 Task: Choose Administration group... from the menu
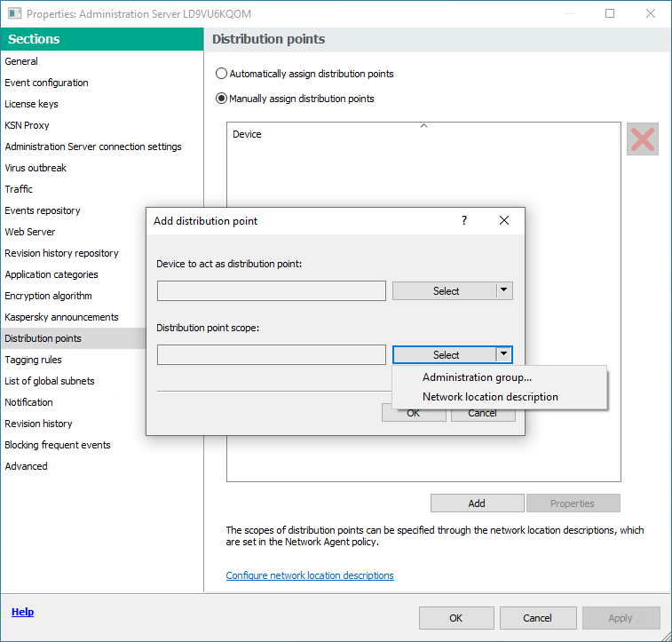pyautogui.click(x=477, y=377)
